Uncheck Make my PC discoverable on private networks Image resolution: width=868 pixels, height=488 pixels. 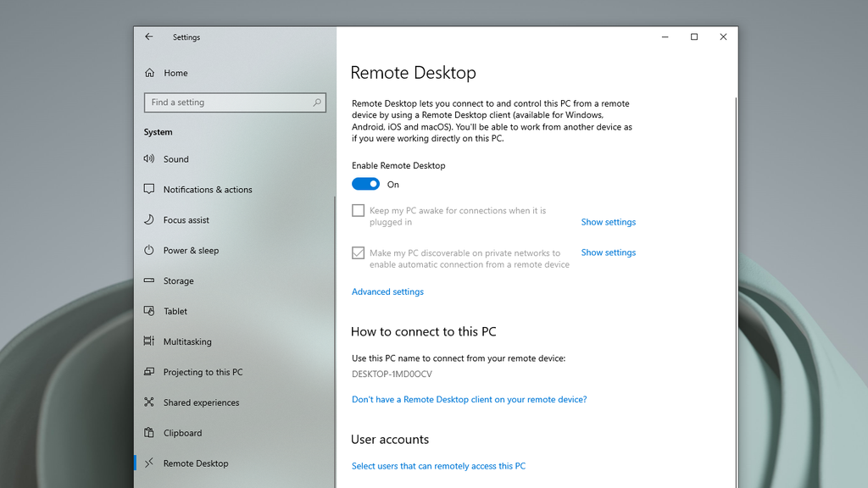[358, 252]
